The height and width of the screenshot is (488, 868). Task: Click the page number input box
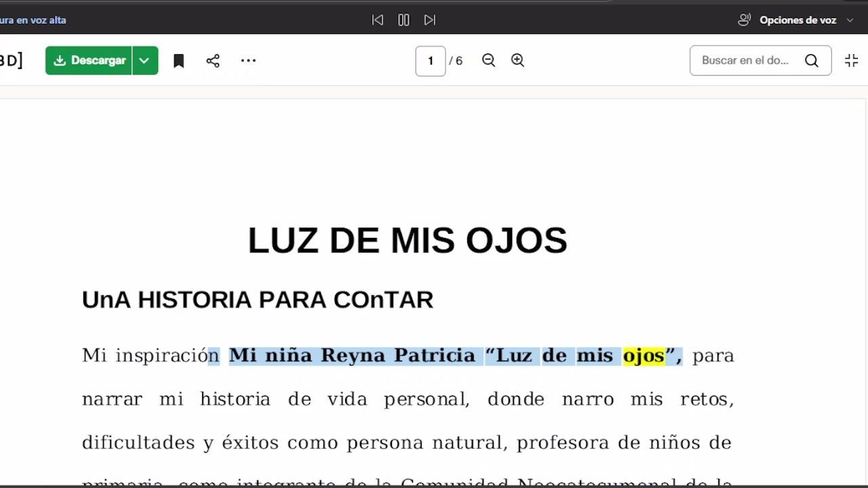coord(430,61)
